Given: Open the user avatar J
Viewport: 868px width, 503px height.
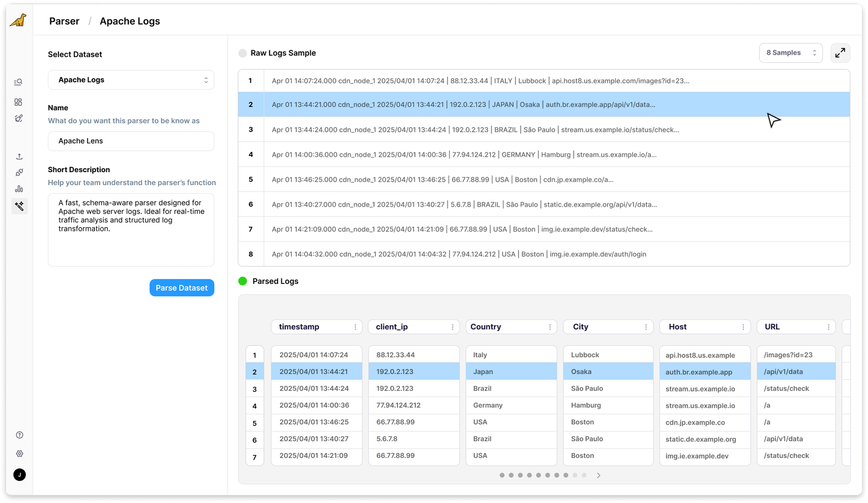Looking at the screenshot, I should (x=19, y=475).
